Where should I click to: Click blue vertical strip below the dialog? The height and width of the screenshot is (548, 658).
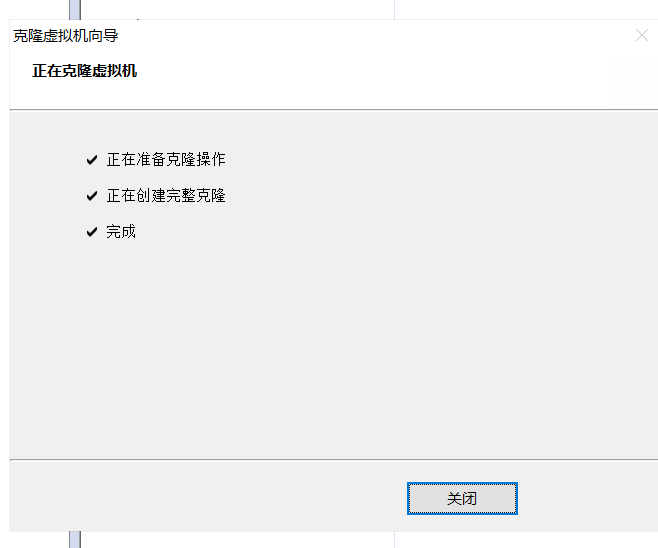pyautogui.click(x=75, y=540)
